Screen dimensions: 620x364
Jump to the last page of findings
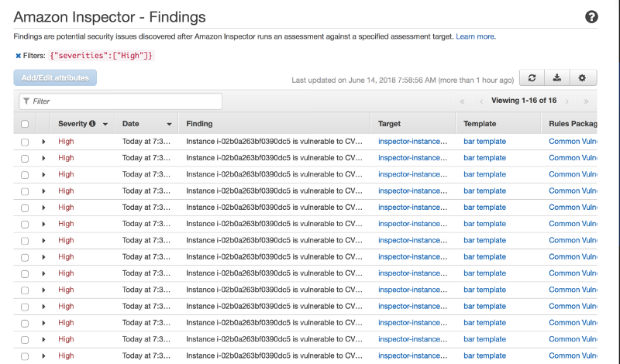point(586,101)
